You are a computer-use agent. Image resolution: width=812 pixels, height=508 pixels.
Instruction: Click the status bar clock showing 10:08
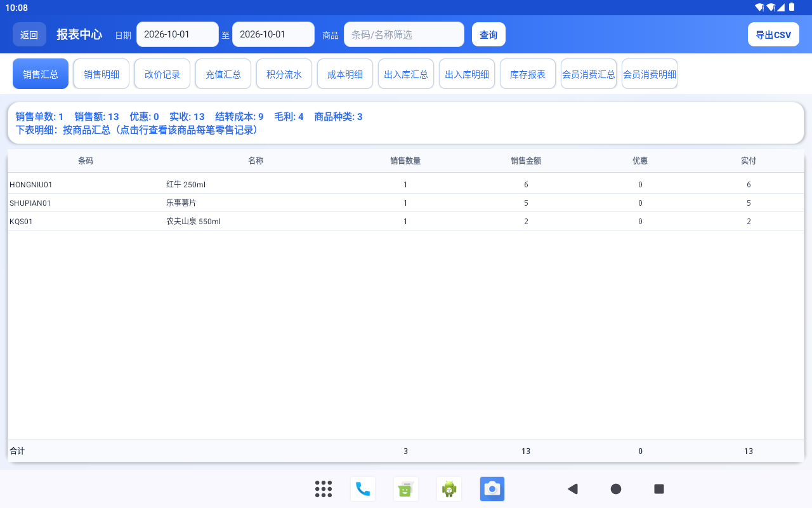[x=16, y=8]
